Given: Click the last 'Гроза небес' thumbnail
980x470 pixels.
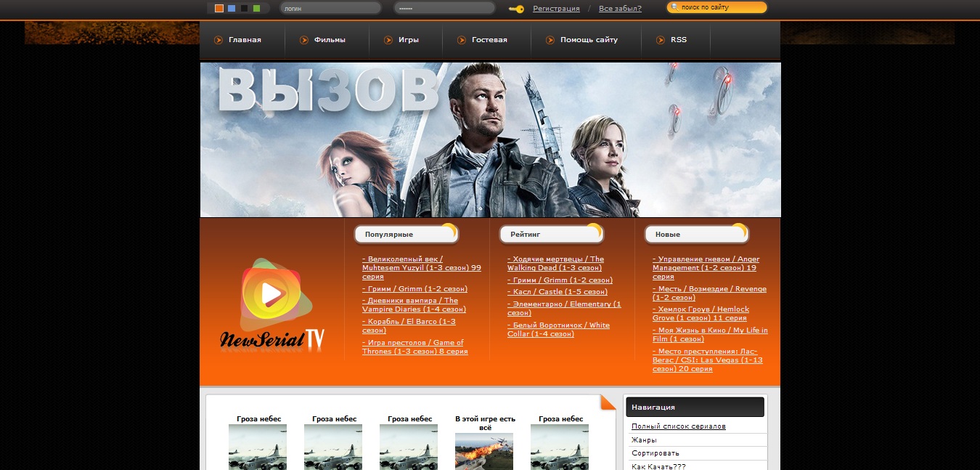Looking at the screenshot, I should (x=560, y=447).
